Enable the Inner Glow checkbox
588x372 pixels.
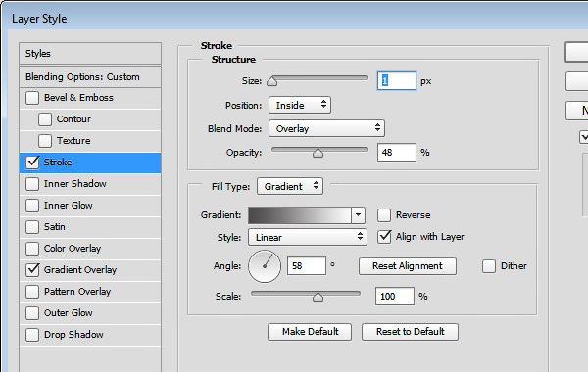[x=32, y=206]
